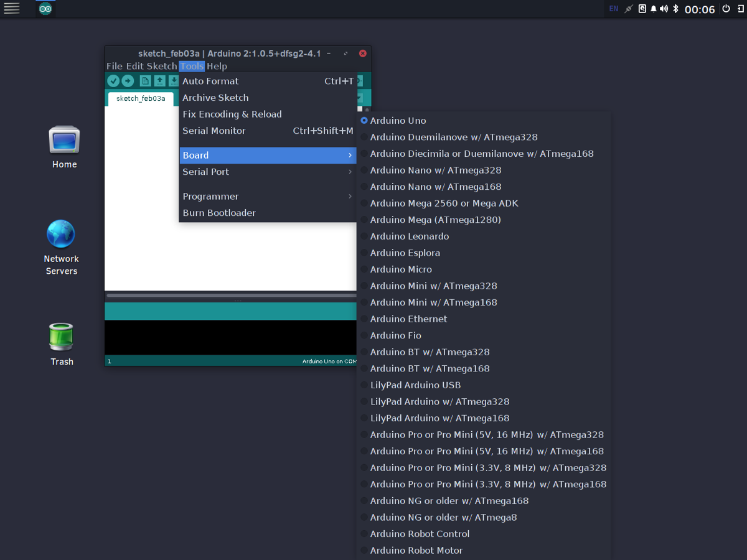Click the Arduino icon in the taskbar
Viewport: 747px width, 560px height.
click(x=45, y=9)
